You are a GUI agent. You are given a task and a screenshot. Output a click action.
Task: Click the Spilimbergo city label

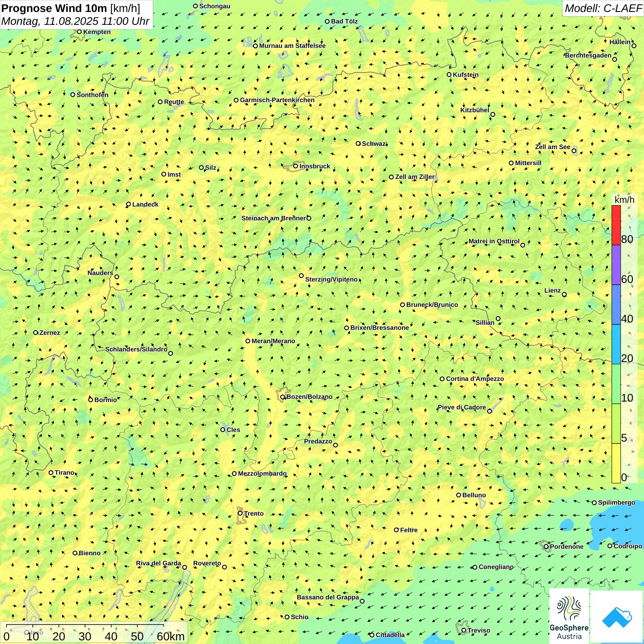[616, 502]
